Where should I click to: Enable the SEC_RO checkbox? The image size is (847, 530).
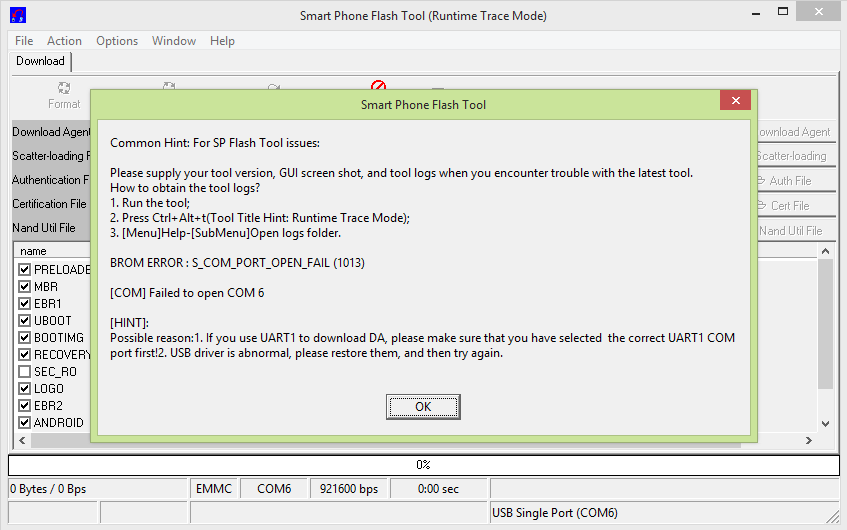coord(24,371)
